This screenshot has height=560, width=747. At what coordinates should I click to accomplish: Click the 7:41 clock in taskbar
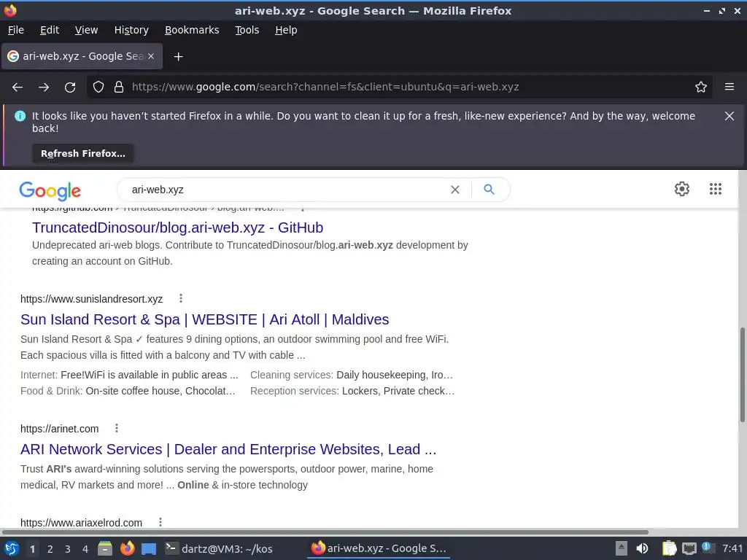coord(732,548)
